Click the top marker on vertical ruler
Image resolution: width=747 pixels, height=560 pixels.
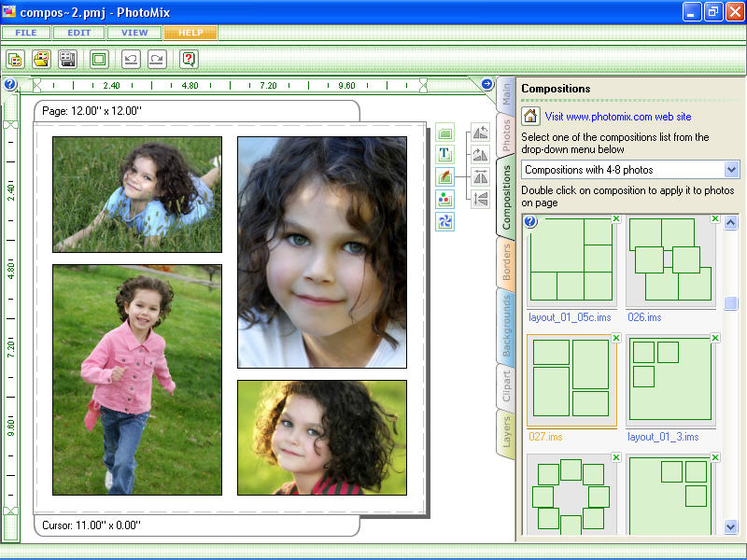[10, 125]
